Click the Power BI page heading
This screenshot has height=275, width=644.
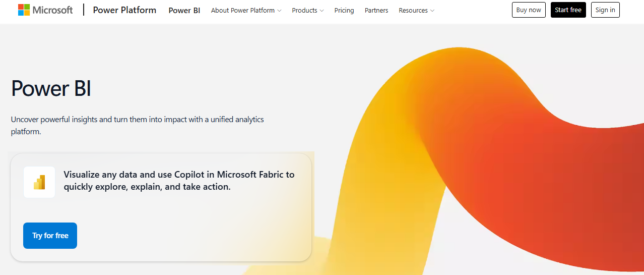point(51,89)
